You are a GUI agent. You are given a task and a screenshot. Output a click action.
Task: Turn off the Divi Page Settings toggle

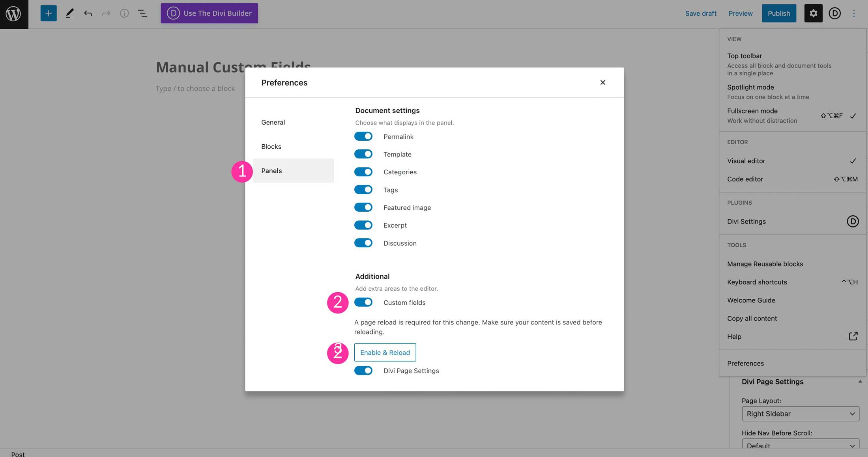363,370
